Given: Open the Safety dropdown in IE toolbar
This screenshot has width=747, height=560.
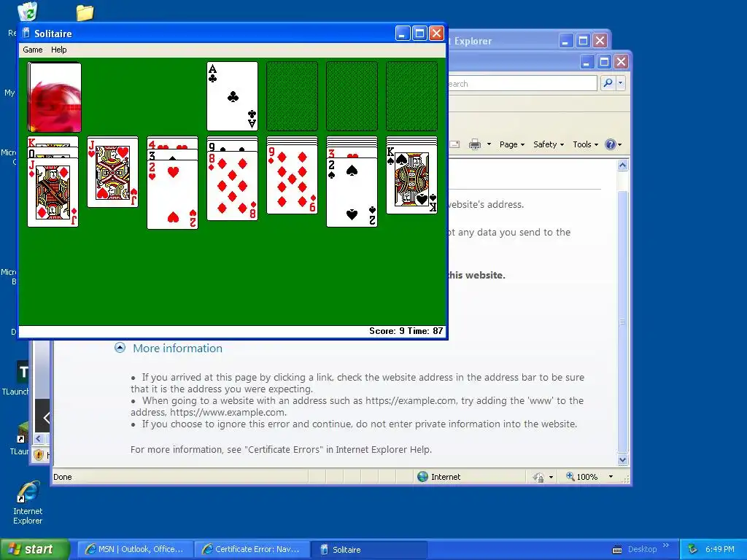Looking at the screenshot, I should pyautogui.click(x=549, y=144).
